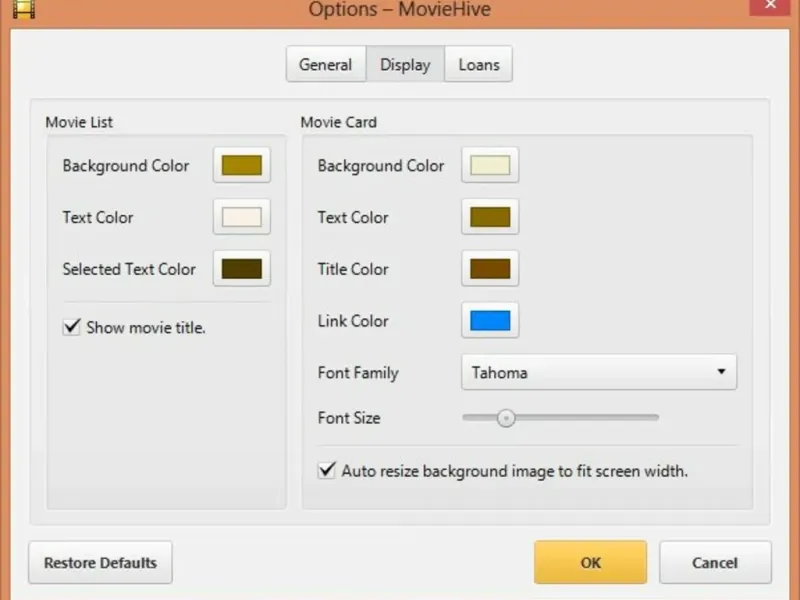Open the Font Family dropdown

[x=598, y=372]
